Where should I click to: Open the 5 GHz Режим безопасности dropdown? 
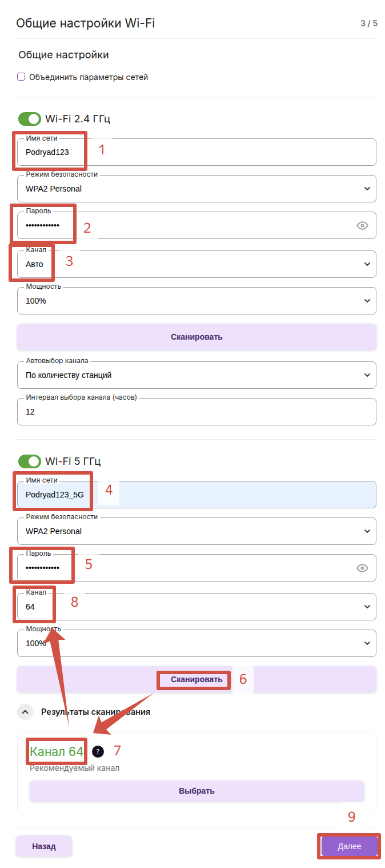click(x=196, y=531)
